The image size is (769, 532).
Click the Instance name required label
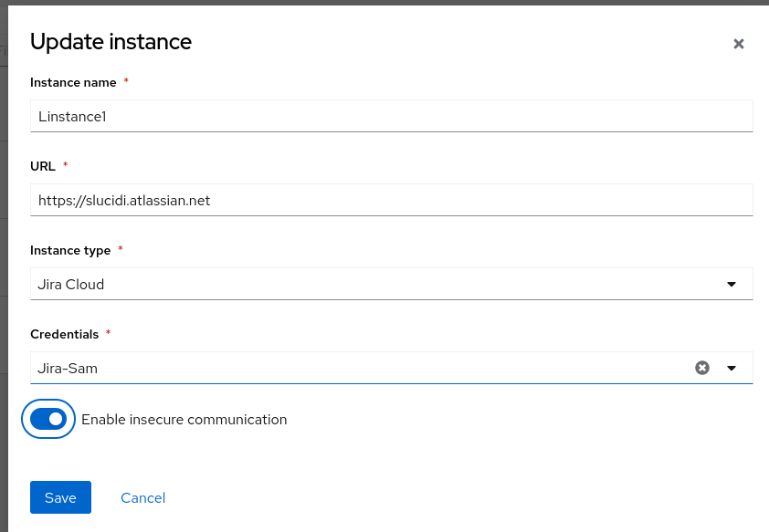73,82
